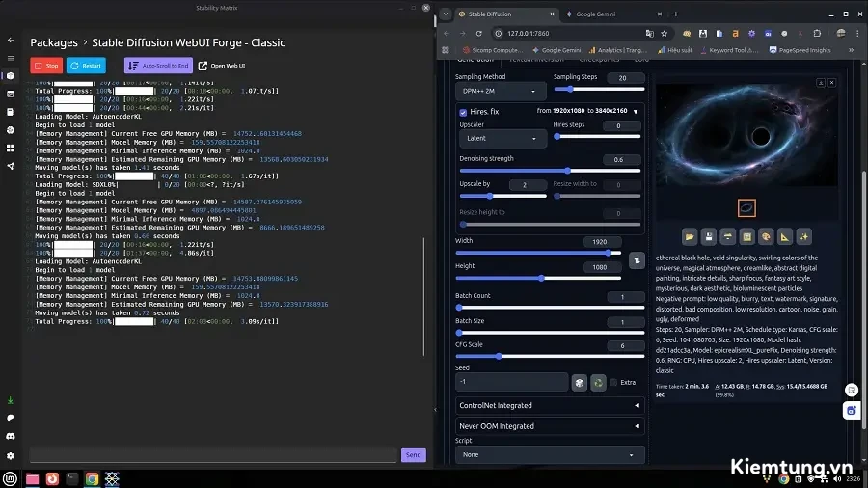Click the Seed input field

[511, 382]
